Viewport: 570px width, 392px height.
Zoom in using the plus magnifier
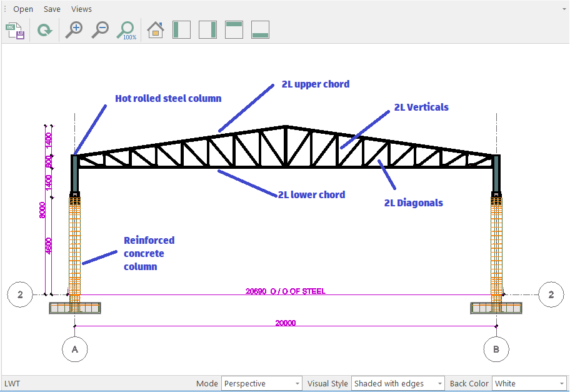[x=74, y=29]
